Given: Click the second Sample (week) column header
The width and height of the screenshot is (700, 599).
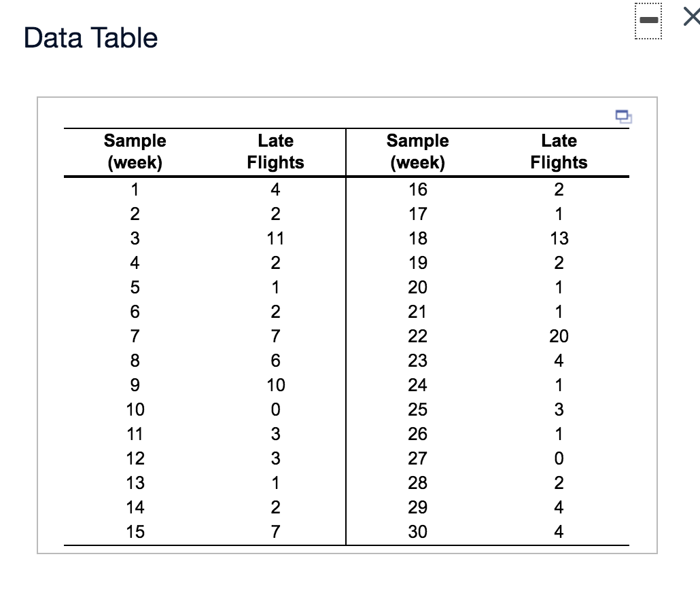Looking at the screenshot, I should [x=417, y=151].
